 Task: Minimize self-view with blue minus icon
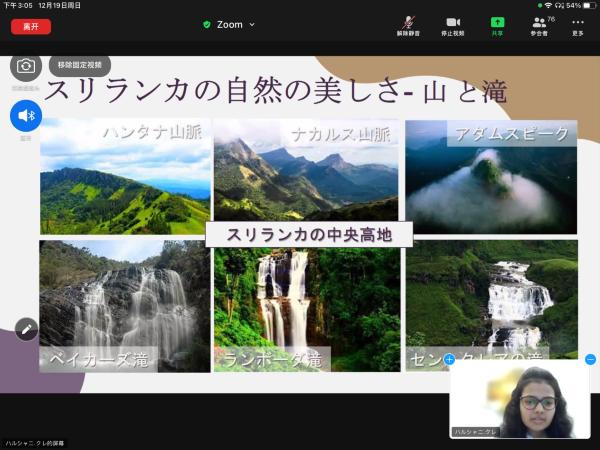click(590, 359)
